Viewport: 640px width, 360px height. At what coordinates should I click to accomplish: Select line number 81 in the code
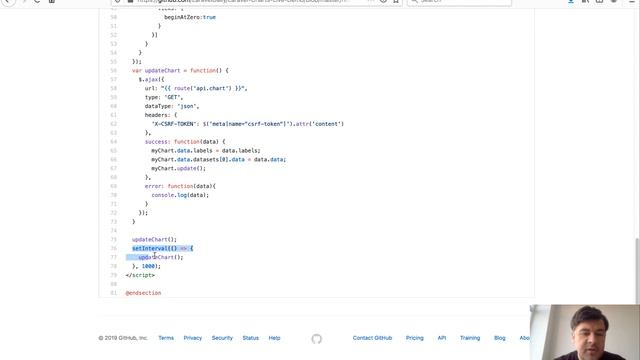click(x=113, y=293)
